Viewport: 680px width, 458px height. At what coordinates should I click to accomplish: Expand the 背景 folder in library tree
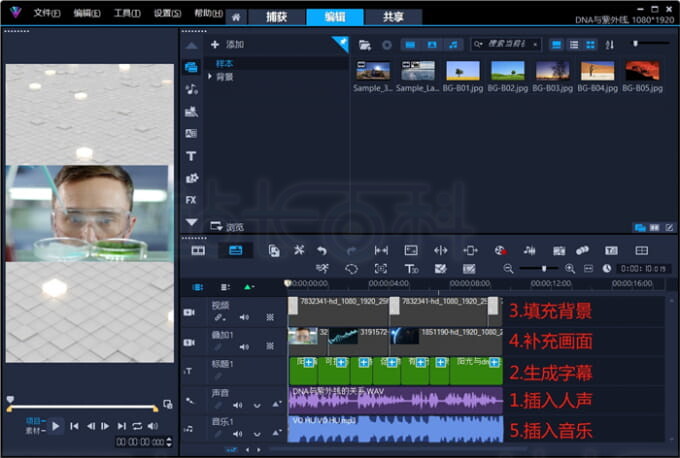[x=210, y=77]
